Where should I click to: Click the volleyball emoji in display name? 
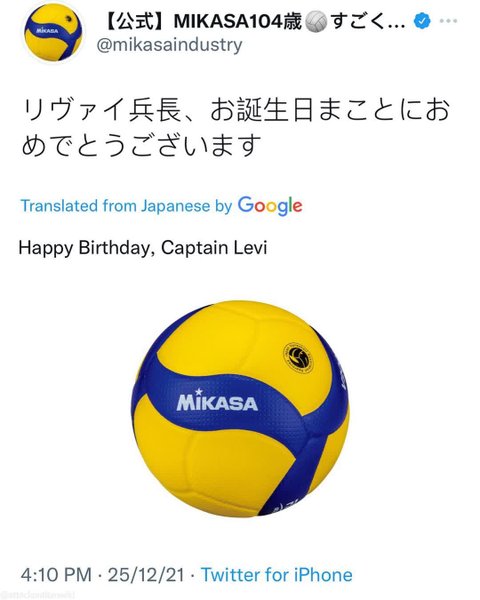click(316, 21)
